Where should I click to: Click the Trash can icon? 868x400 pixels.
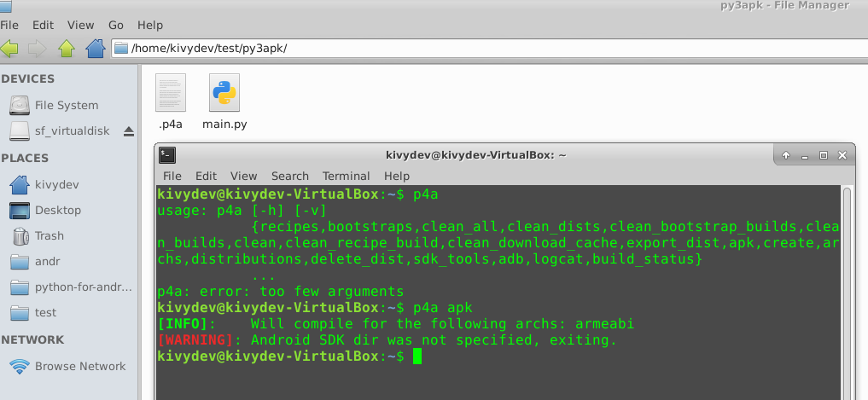[20, 235]
